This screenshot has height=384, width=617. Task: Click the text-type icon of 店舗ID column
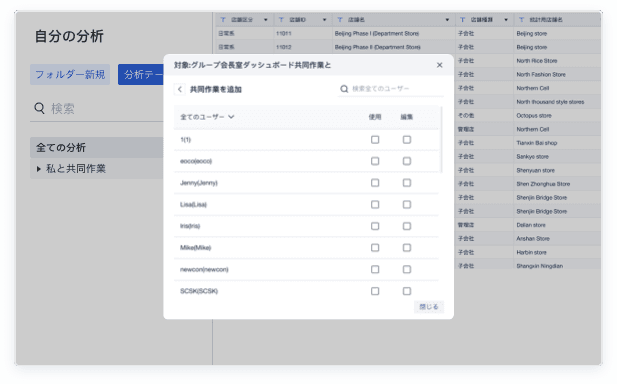coord(281,20)
